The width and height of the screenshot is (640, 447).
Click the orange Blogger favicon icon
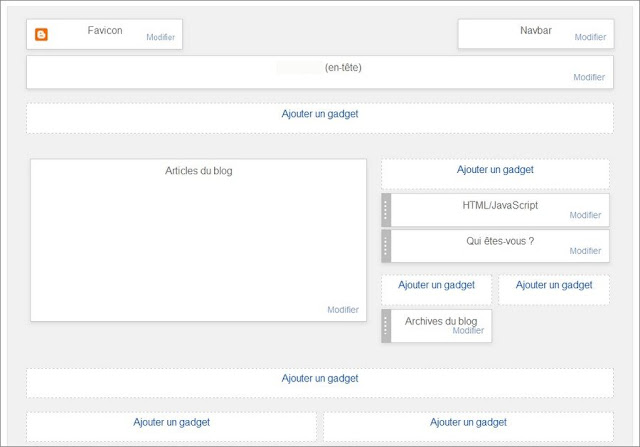tap(41, 34)
